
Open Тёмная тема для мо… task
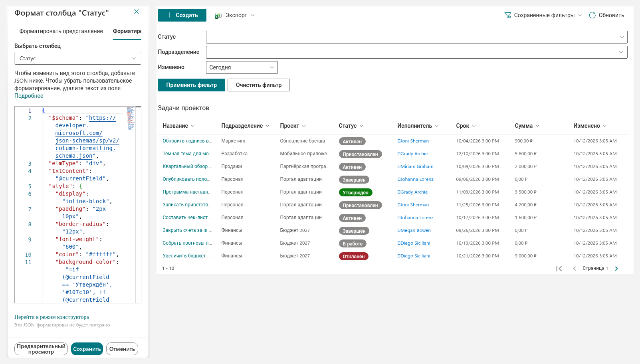point(187,154)
